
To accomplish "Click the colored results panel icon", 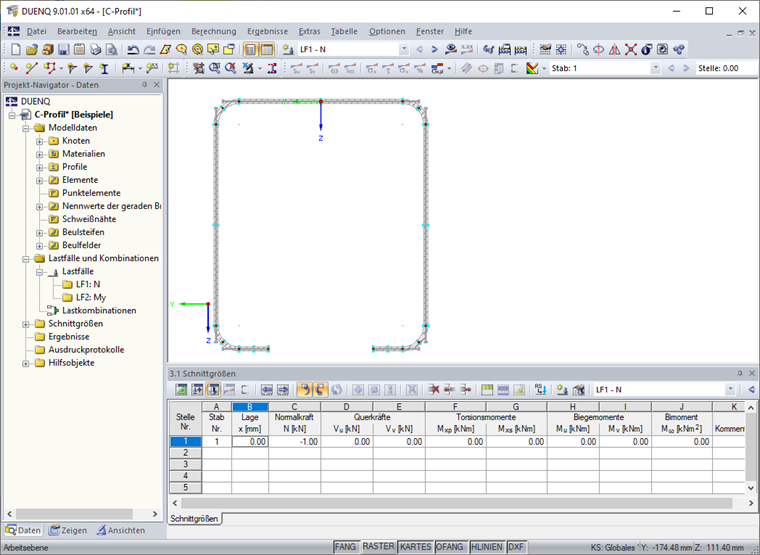I will [532, 68].
